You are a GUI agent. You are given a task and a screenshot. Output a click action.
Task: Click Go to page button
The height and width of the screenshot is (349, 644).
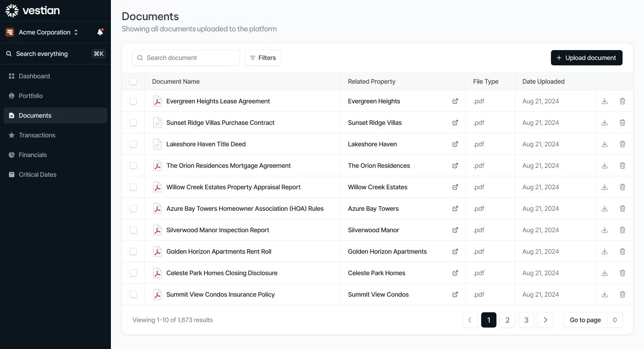point(585,320)
